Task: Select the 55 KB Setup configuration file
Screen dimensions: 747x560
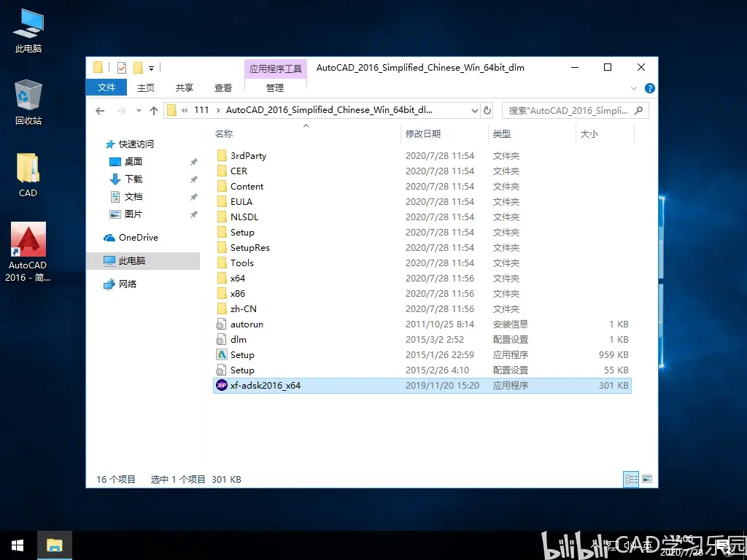Action: pos(422,370)
